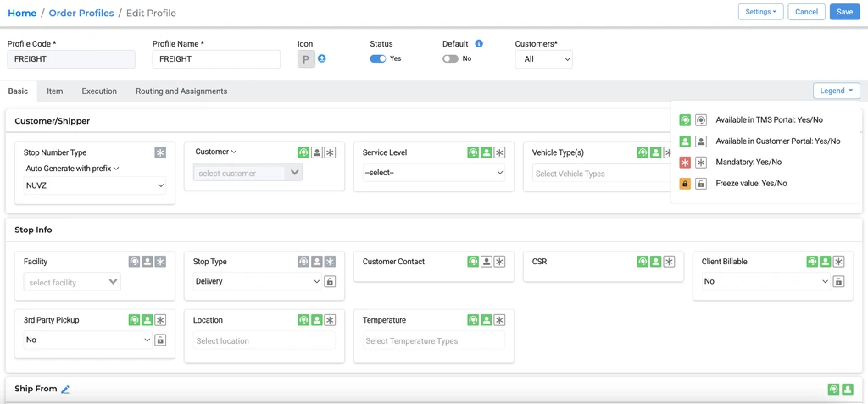This screenshot has height=404, width=868.
Task: Turn off the Status toggle
Action: [x=378, y=59]
